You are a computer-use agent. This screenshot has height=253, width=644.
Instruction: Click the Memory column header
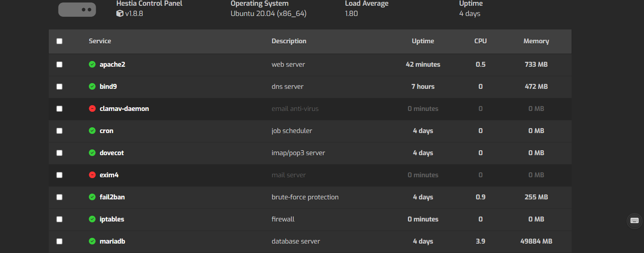coord(536,41)
